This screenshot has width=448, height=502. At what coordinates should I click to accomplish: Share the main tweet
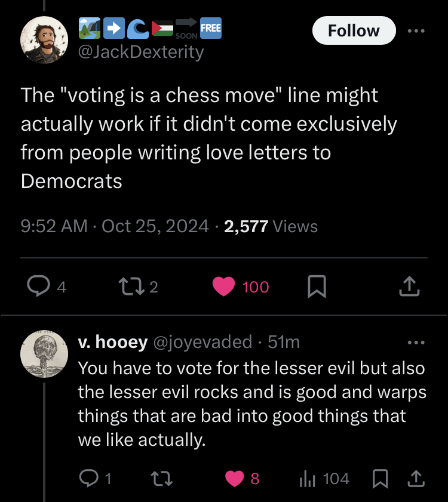(409, 286)
